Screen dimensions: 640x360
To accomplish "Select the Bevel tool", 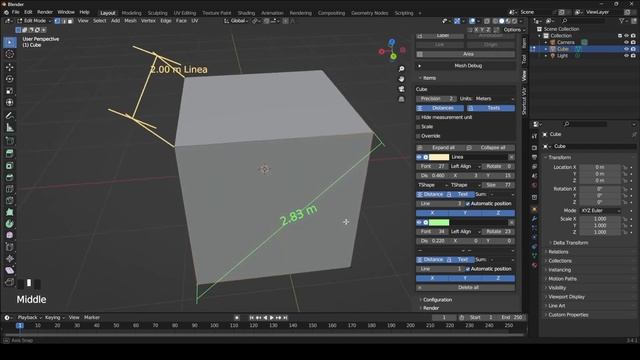I will (x=10, y=178).
